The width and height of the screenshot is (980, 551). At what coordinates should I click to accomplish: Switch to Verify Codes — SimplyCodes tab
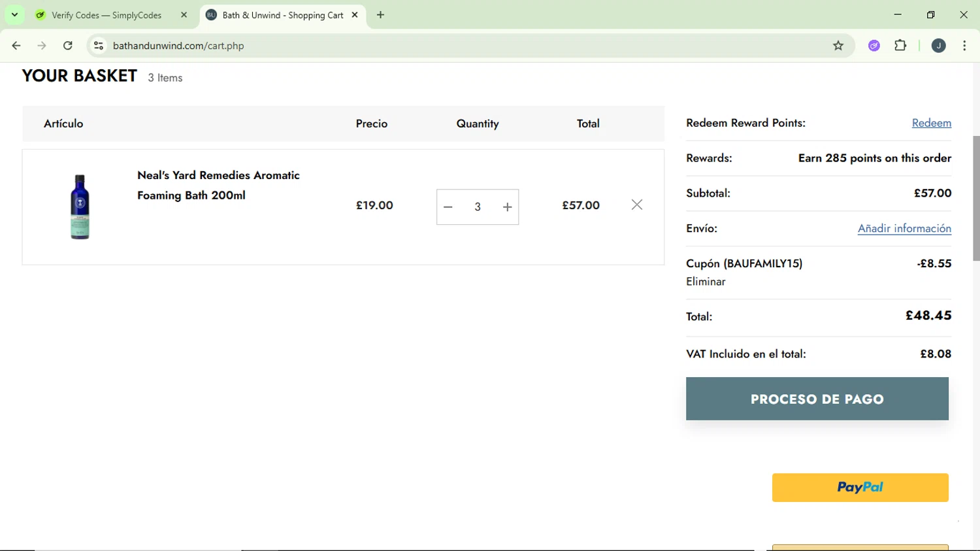[x=106, y=15]
